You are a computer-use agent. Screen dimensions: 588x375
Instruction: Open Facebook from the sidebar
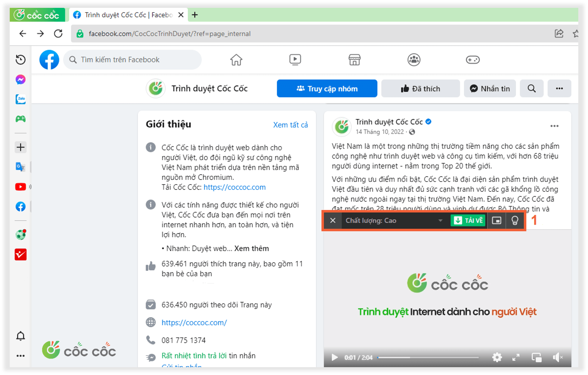tap(21, 206)
